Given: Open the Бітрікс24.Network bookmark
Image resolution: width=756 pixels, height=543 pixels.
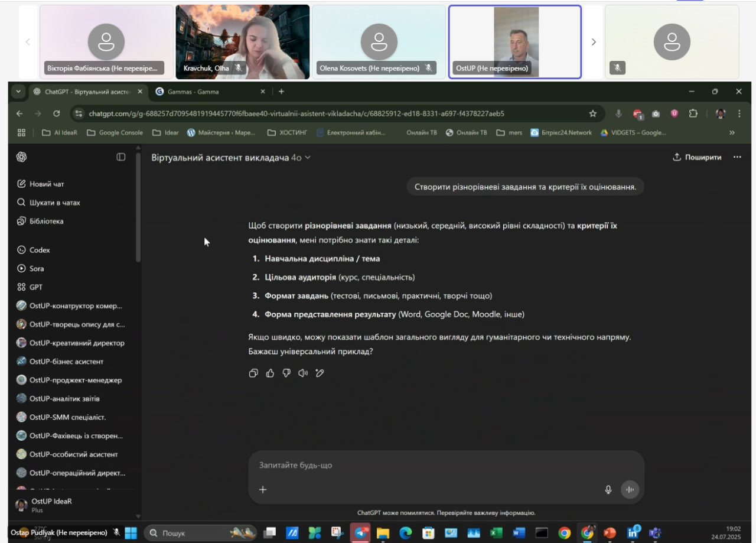Looking at the screenshot, I should click(x=561, y=132).
